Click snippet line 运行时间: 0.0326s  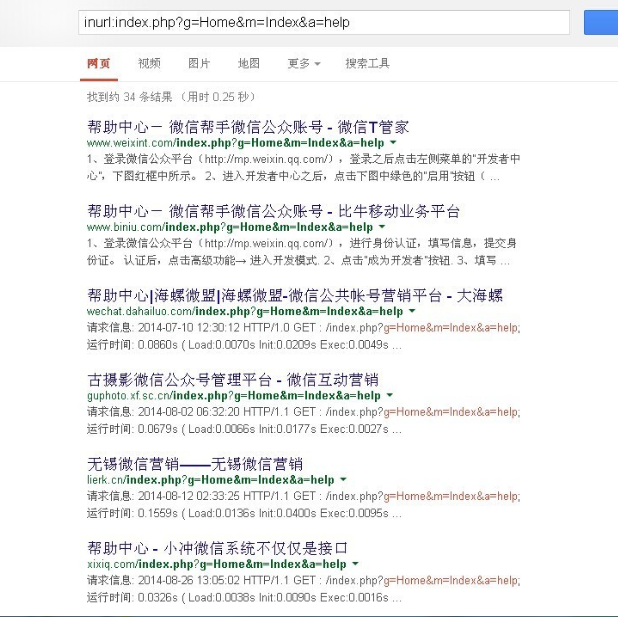click(244, 598)
